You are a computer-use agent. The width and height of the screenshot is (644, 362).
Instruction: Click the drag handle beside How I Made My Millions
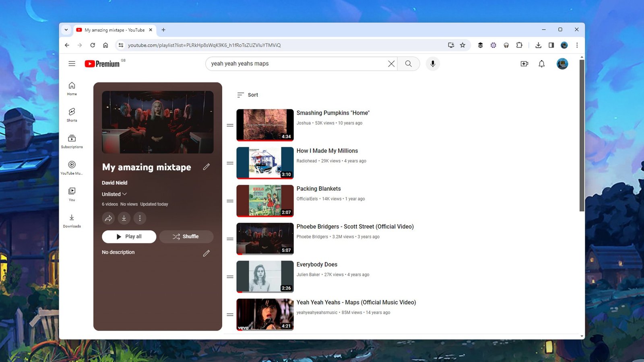pyautogui.click(x=230, y=163)
